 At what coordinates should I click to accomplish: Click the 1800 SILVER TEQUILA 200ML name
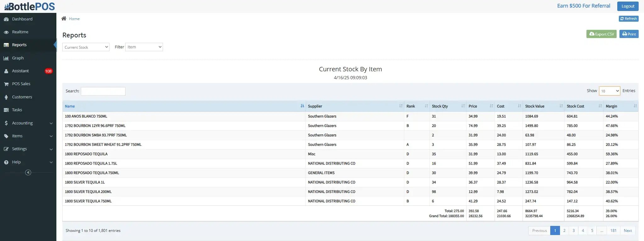coord(88,192)
